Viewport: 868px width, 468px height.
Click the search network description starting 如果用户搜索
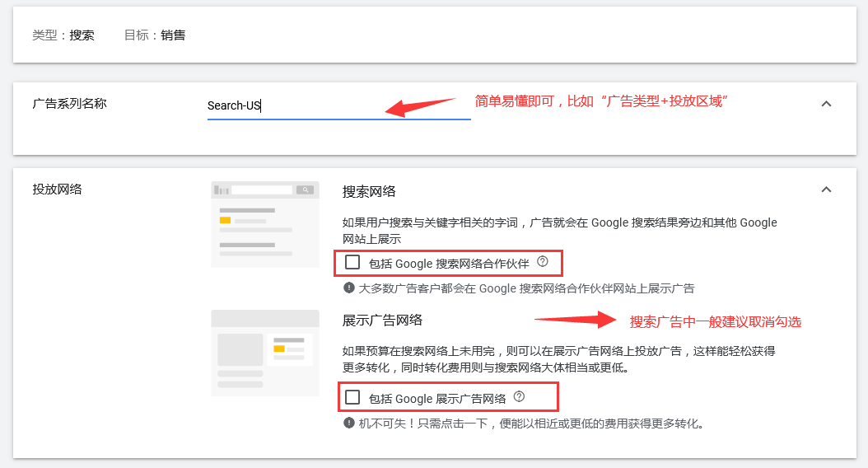(x=560, y=231)
